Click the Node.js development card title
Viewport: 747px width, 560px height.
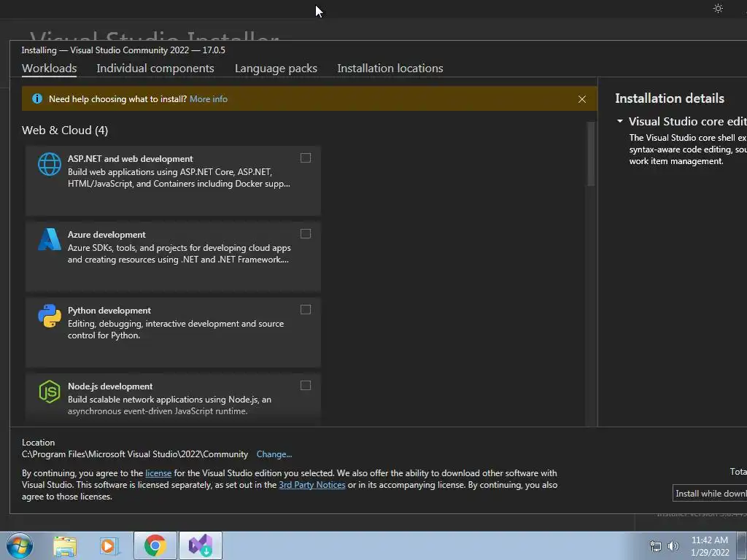point(110,386)
